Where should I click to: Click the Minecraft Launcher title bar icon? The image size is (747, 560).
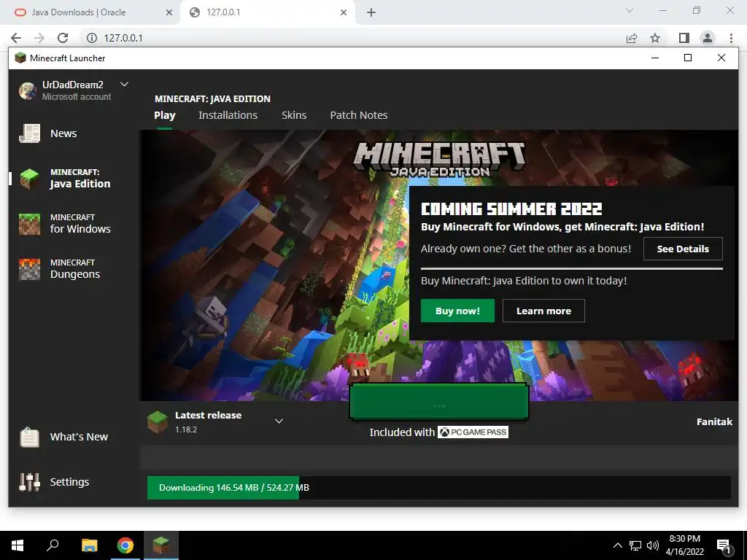point(20,58)
